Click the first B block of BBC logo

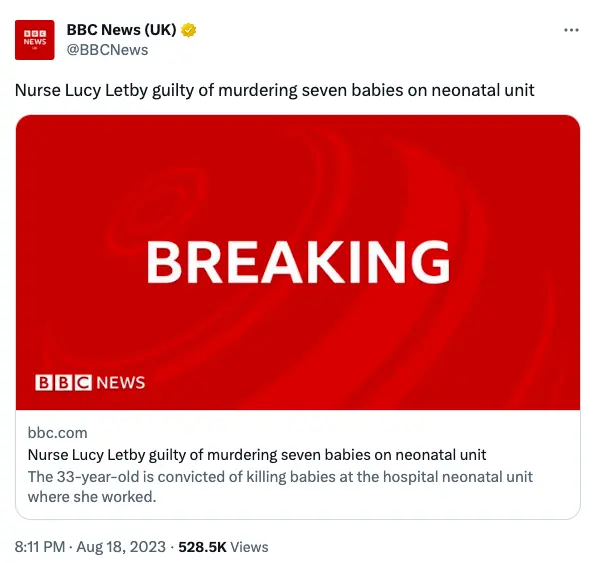click(x=43, y=382)
